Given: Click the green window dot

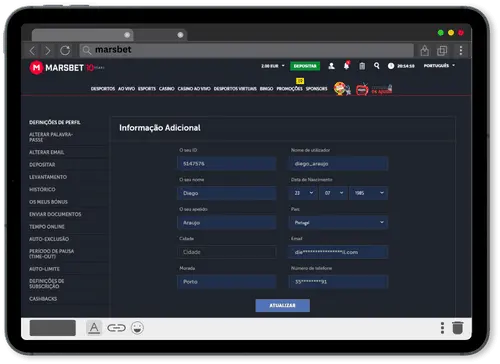Looking at the screenshot, I should click(x=441, y=33).
